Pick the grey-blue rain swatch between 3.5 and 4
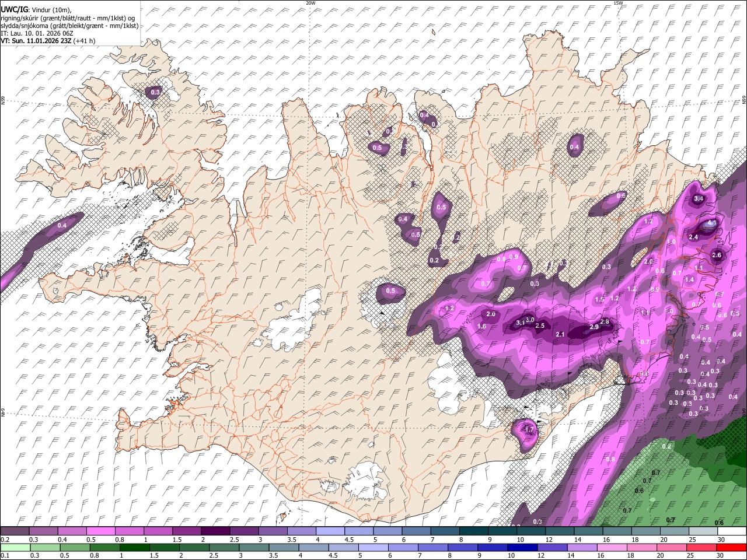Viewport: 747px width, 560px height. point(283,547)
